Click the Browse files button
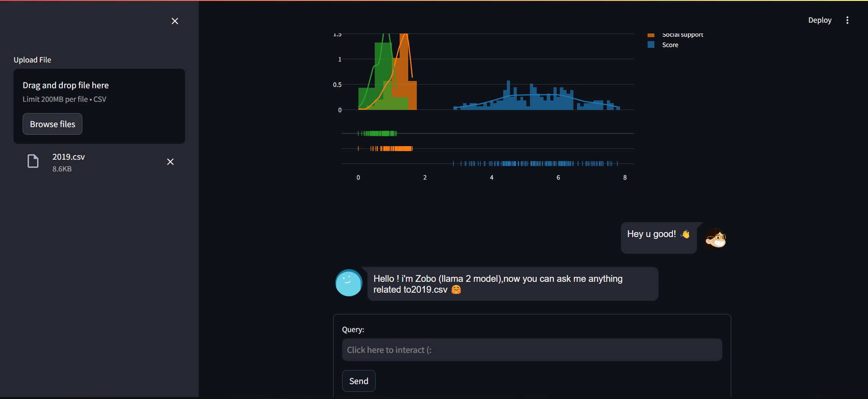The image size is (868, 399). [52, 124]
